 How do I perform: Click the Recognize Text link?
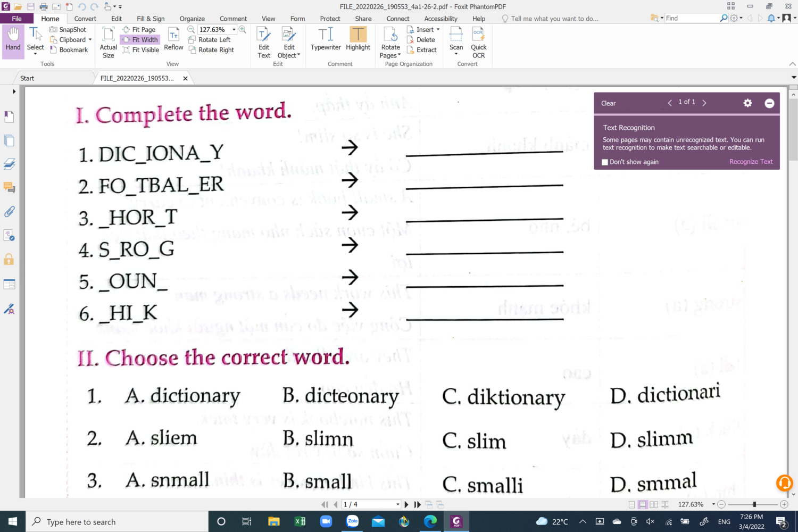[x=751, y=162]
